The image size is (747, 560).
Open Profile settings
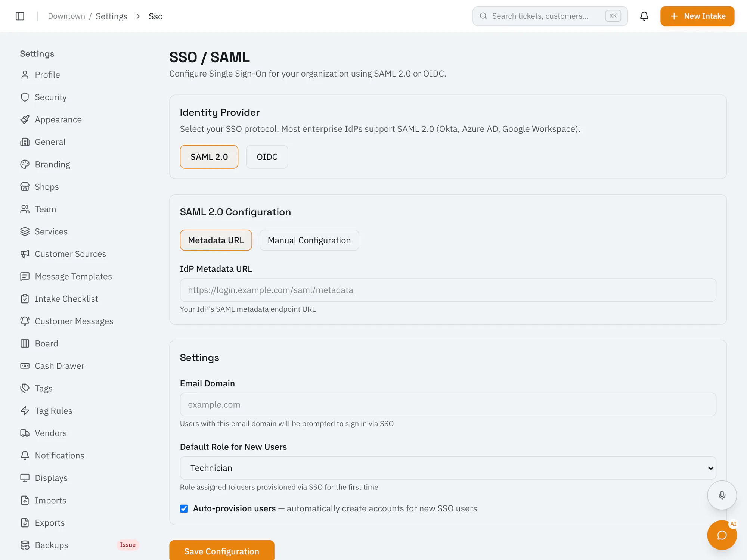[80, 75]
